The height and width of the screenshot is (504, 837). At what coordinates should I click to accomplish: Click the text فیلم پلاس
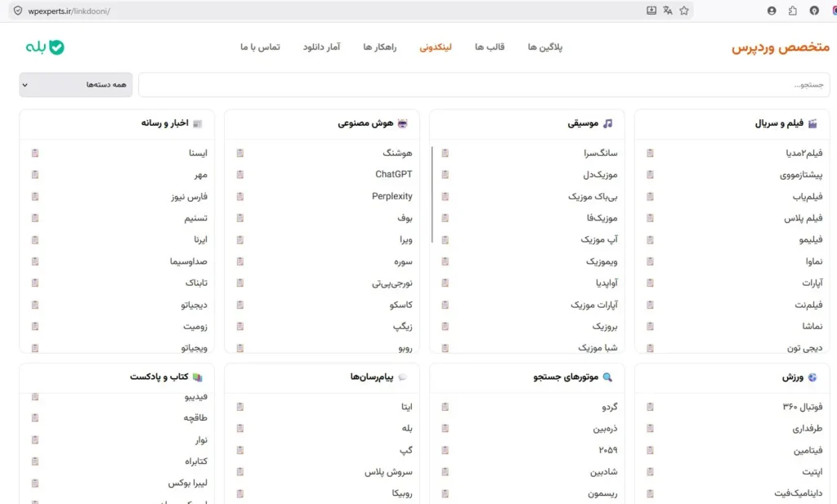(803, 217)
